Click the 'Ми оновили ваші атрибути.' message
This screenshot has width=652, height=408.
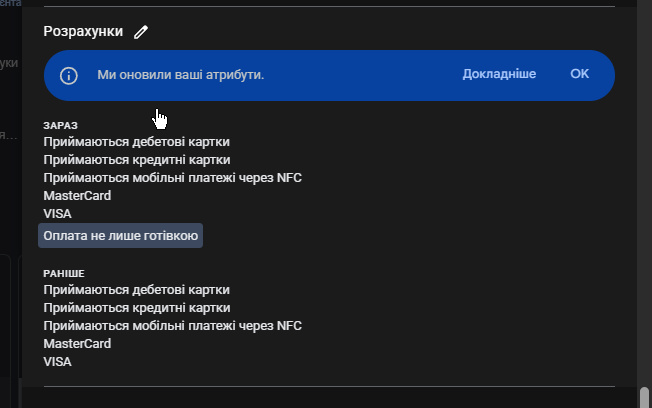tap(180, 75)
